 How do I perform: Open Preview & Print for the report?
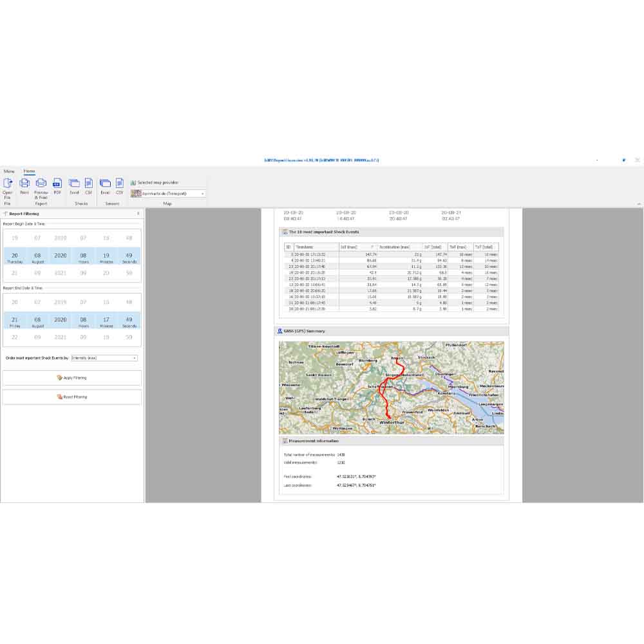[41, 185]
